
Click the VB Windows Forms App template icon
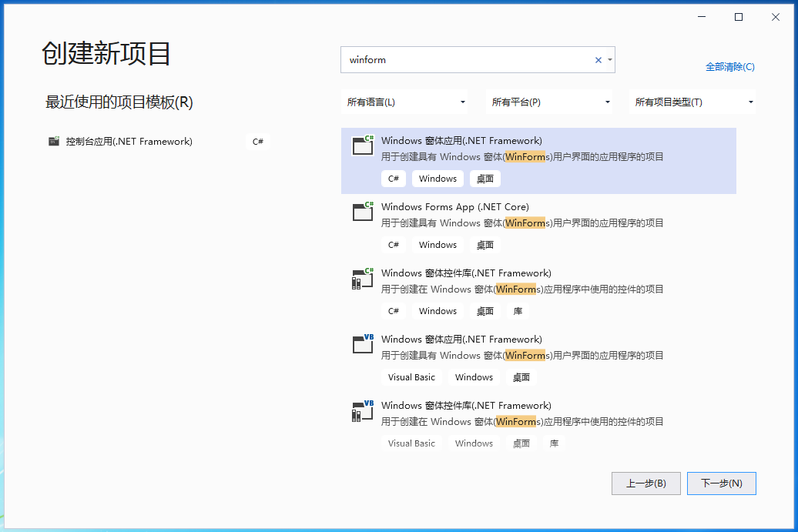click(363, 344)
